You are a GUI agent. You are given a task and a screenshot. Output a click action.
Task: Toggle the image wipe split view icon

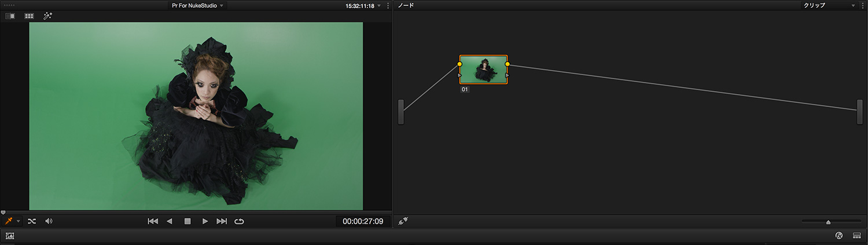10,16
